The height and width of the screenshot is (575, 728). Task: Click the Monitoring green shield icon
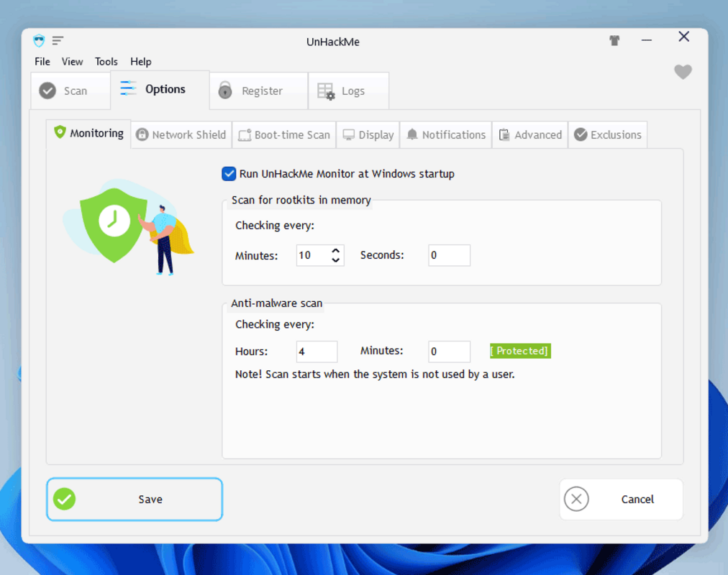click(x=60, y=132)
